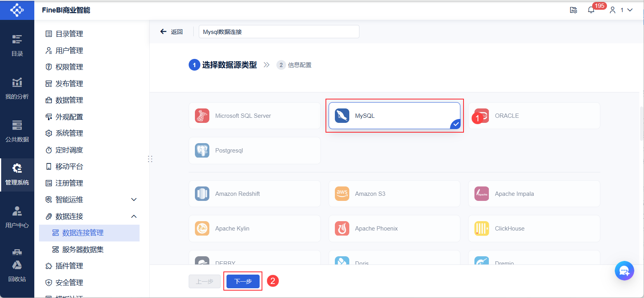Open the 目录 sidebar section
Viewport: 644px width, 298px height.
pos(17,46)
